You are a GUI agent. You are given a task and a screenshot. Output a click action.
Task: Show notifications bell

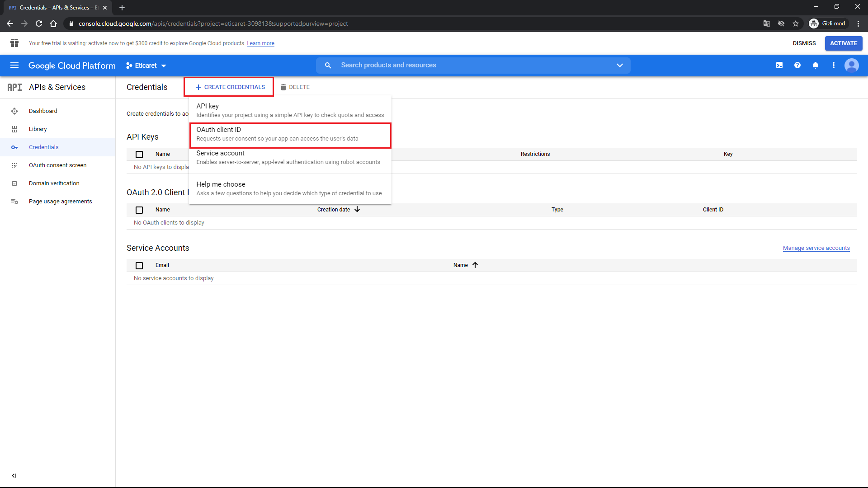point(816,66)
